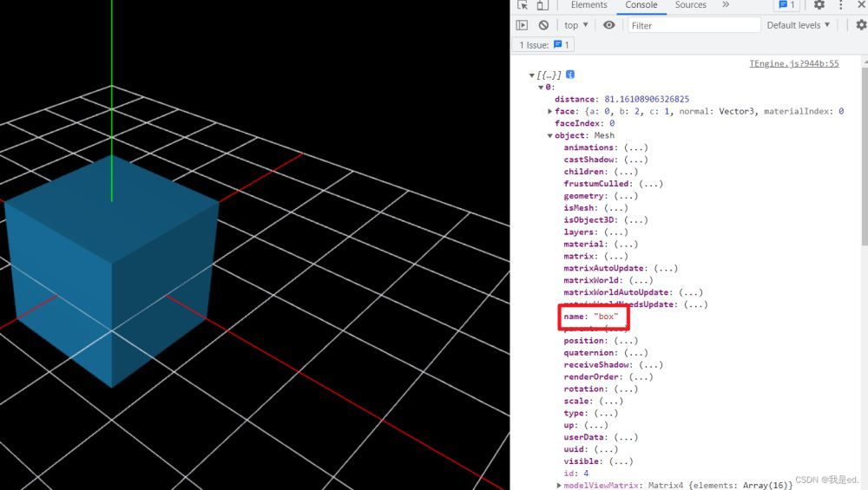Expand the face property in console
This screenshot has height=490, width=868.
click(x=550, y=111)
